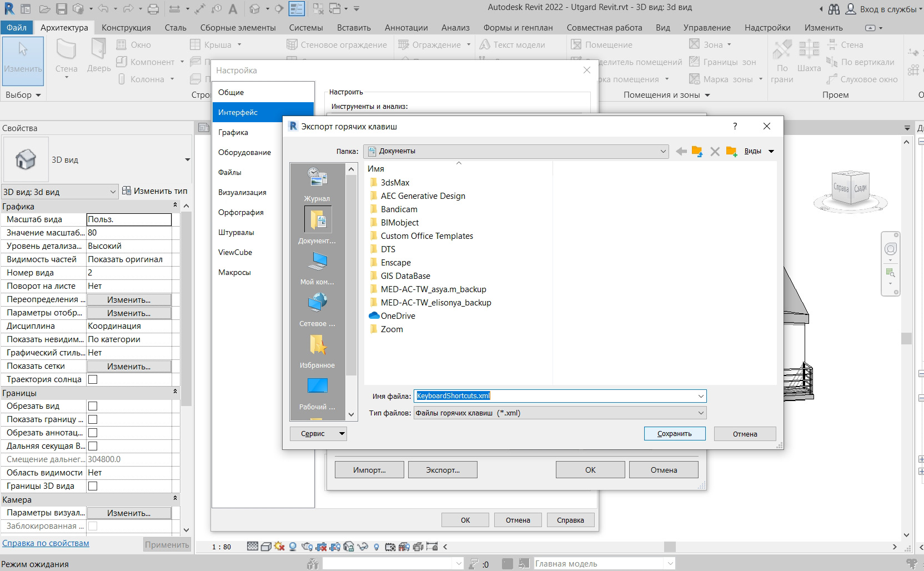
Task: Open the Файл menu tab
Action: 17,27
